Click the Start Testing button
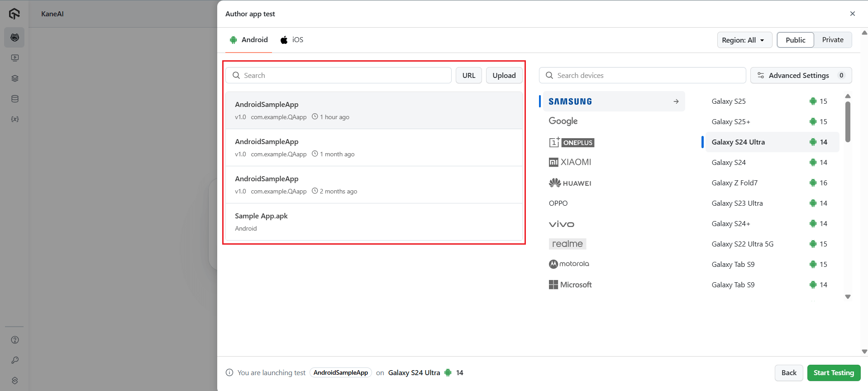This screenshot has width=868, height=391. pos(833,373)
